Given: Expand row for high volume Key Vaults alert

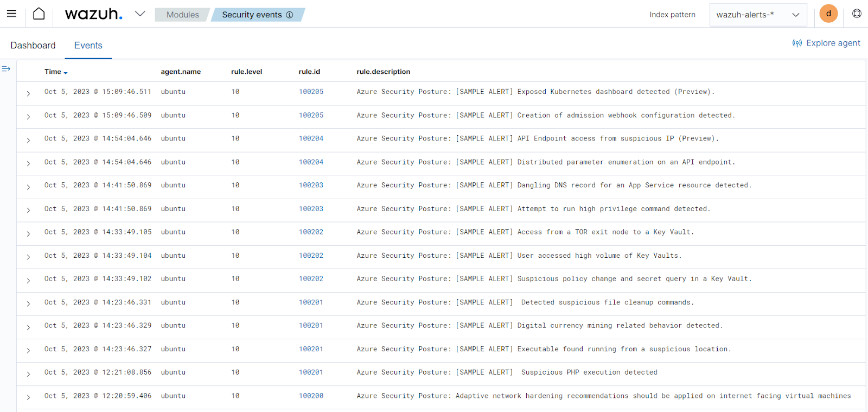Looking at the screenshot, I should [x=28, y=257].
